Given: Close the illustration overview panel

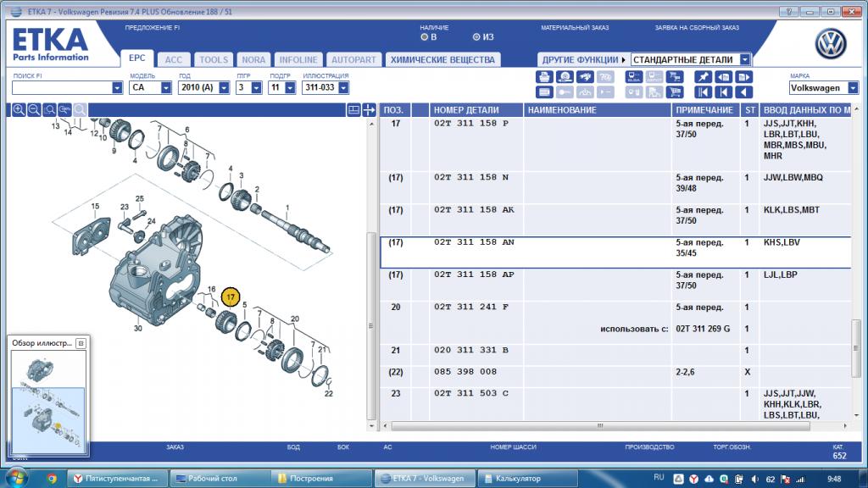Looking at the screenshot, I should point(81,343).
